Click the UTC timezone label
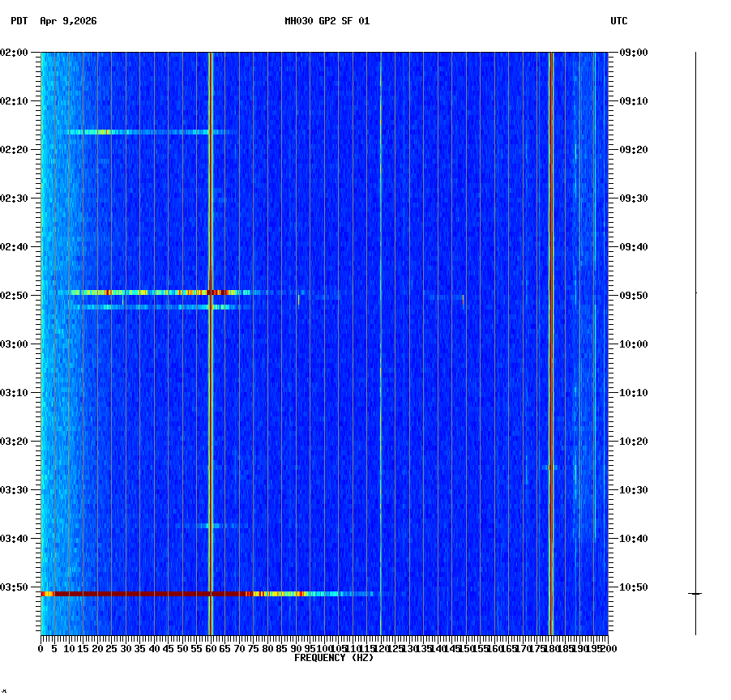 [620, 22]
